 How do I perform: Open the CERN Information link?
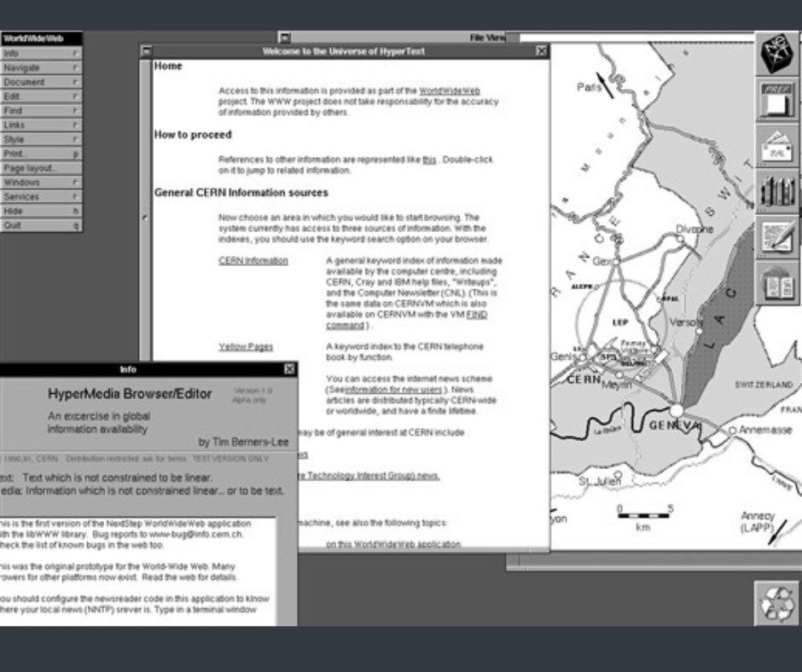click(253, 261)
